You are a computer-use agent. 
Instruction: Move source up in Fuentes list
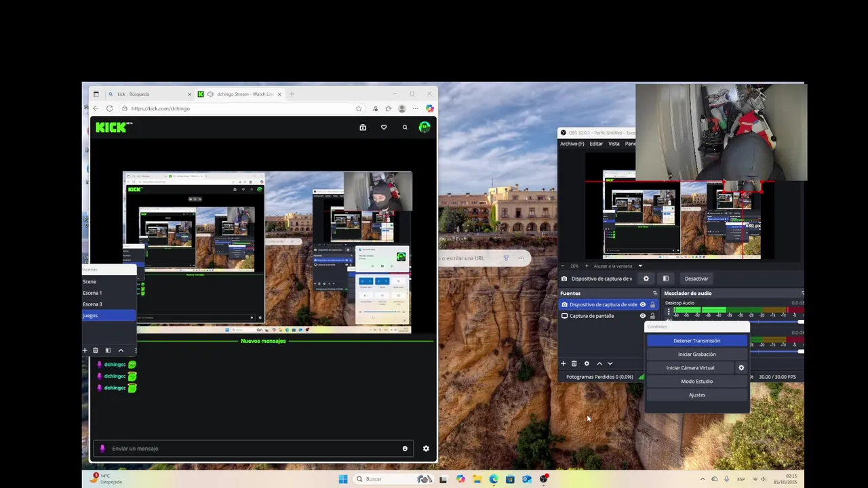pos(599,364)
